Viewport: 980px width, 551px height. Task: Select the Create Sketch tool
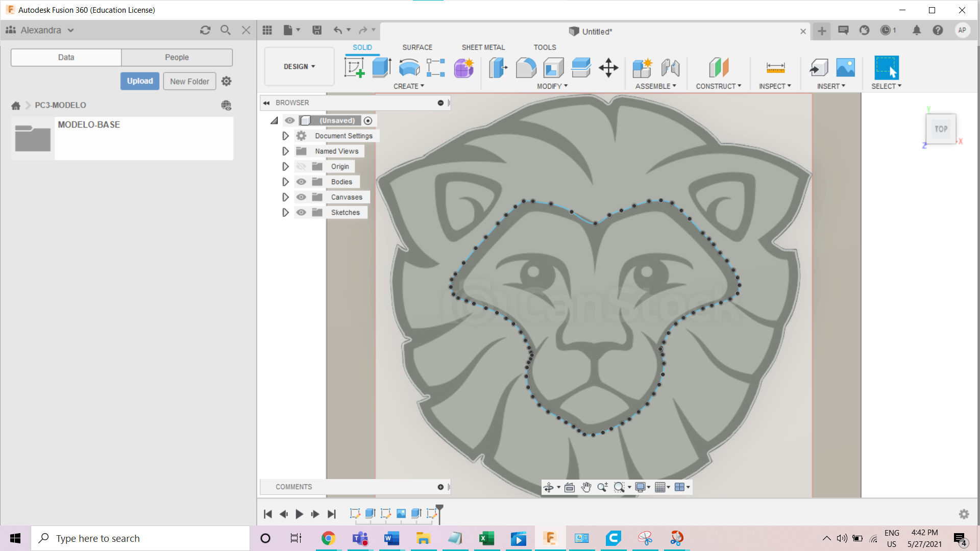click(354, 67)
